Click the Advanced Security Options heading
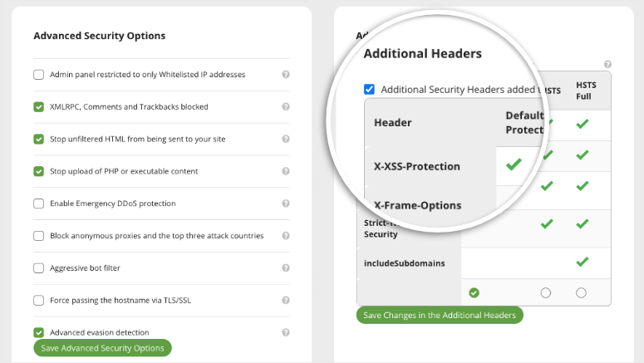644x363 pixels. click(100, 36)
